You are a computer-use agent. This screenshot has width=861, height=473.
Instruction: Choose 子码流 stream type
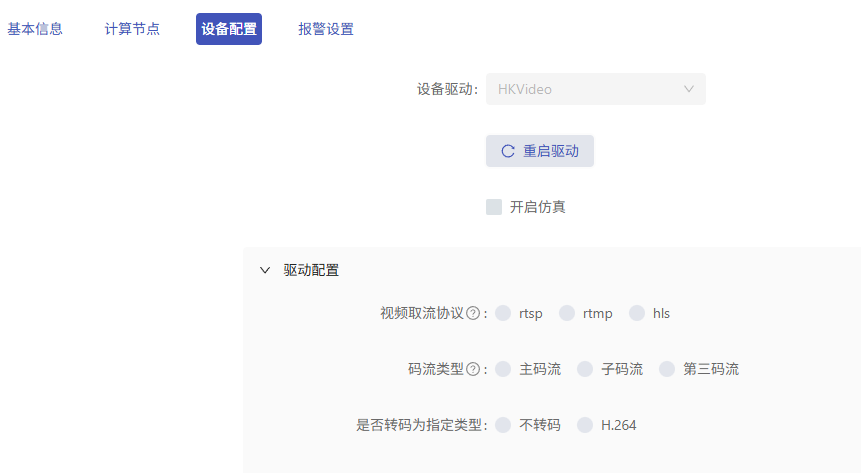[585, 369]
